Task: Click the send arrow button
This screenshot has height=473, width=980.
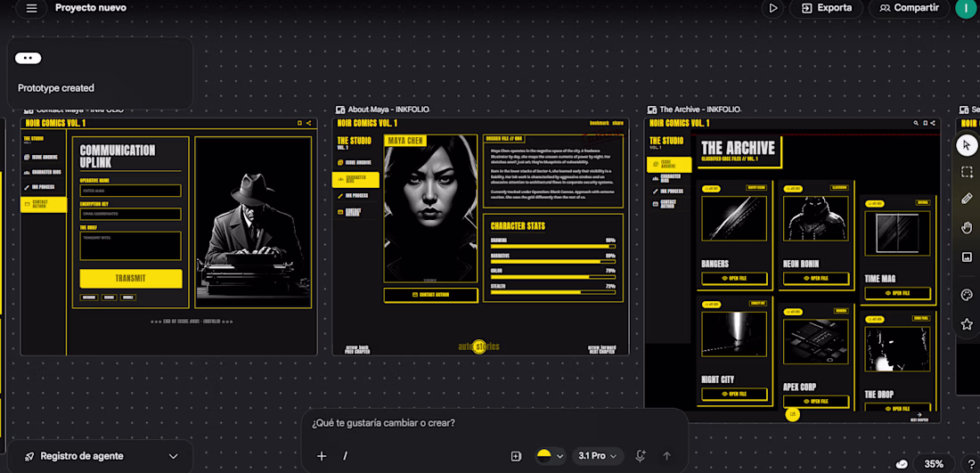Action: coord(667,456)
